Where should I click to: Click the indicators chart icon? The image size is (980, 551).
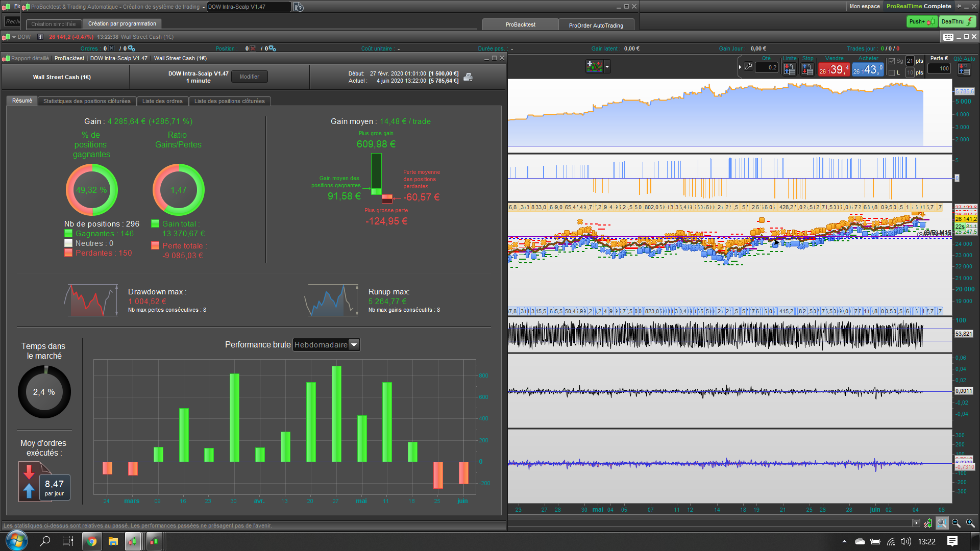click(x=594, y=66)
